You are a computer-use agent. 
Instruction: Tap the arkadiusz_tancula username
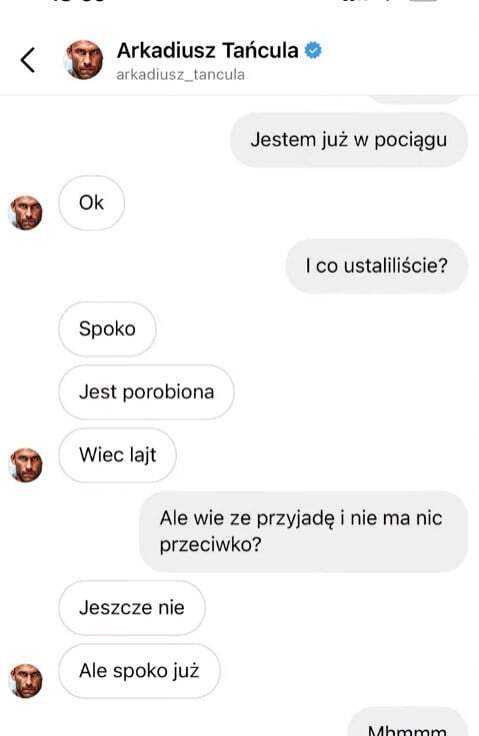180,75
